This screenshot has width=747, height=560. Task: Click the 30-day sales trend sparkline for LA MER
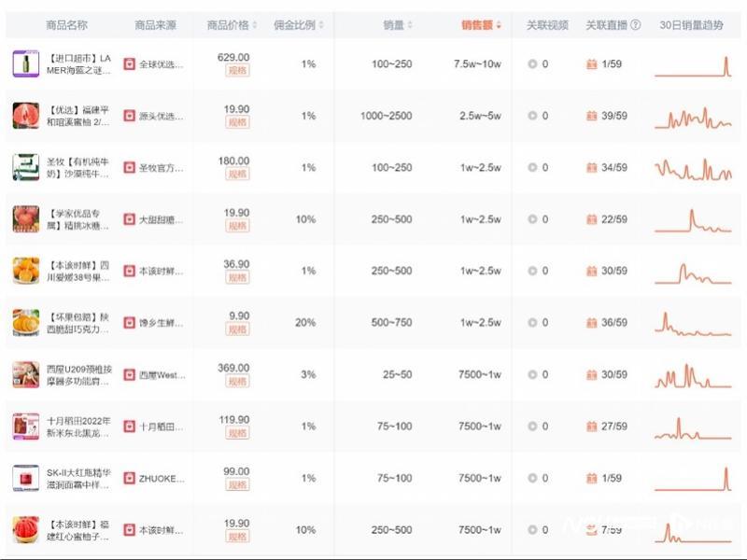point(694,65)
